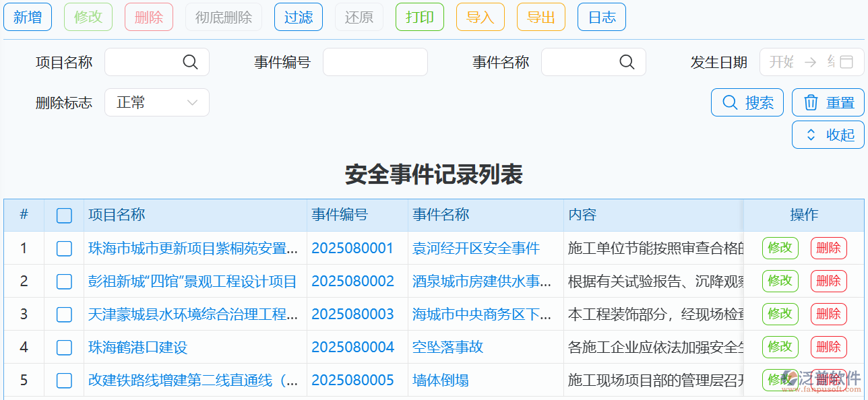Screen dimensions: 868x400
Task: Click the 导入 import button
Action: pyautogui.click(x=480, y=17)
